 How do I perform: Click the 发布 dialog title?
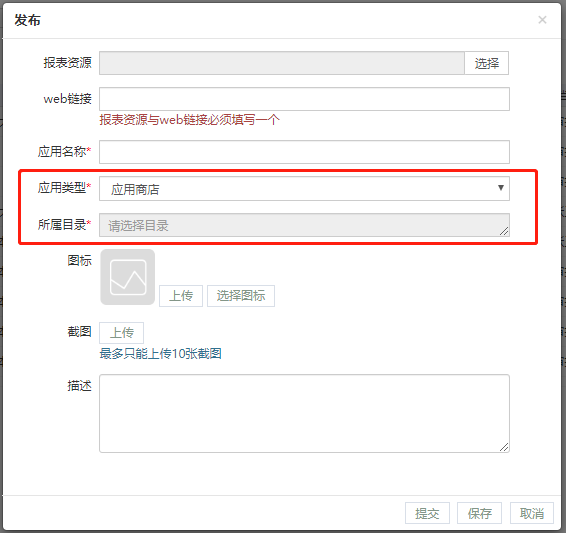(x=27, y=20)
